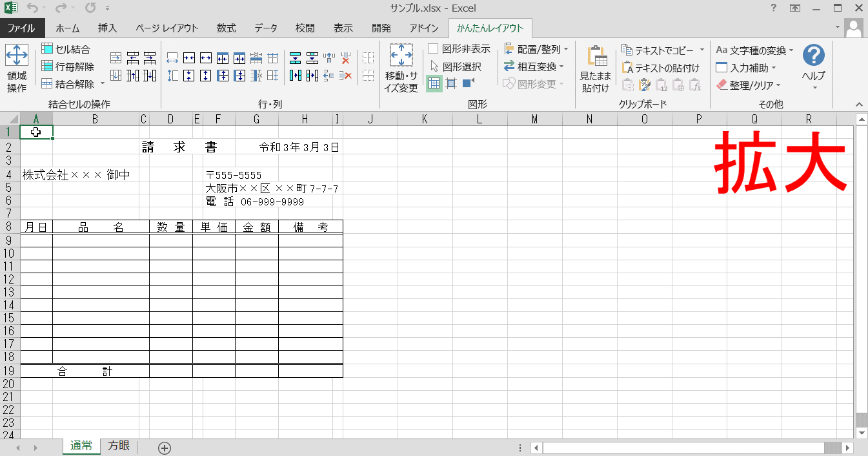The height and width of the screenshot is (456, 868).
Task: Expand the テキストでコピー dropdown arrow
Action: click(702, 50)
